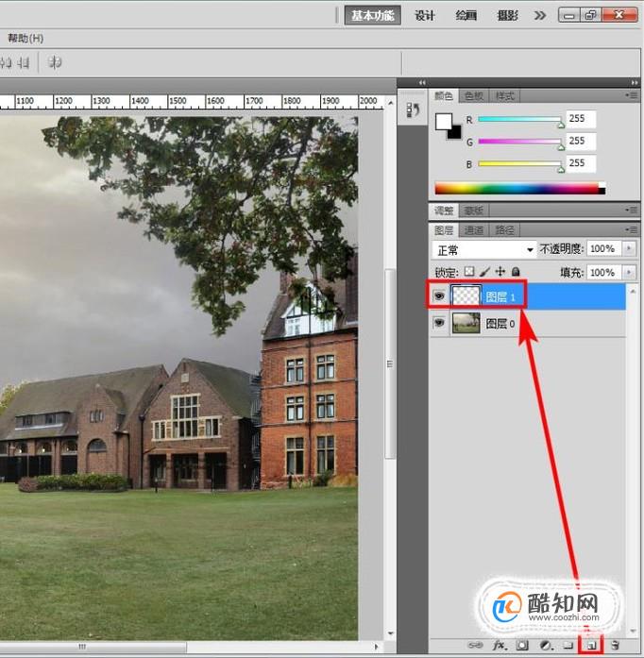Select the 摄影 workspace
Viewport: 644px width, 658px height.
point(507,16)
